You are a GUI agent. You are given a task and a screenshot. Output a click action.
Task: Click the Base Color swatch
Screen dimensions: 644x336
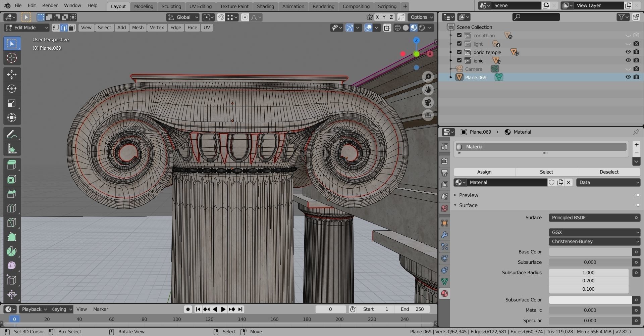[x=590, y=252]
